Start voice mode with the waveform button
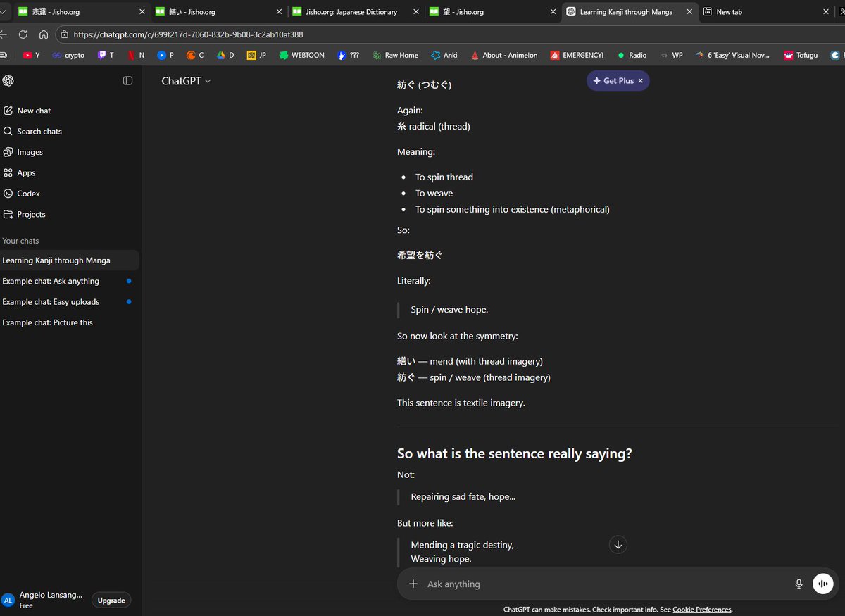Screen dimensions: 845x616 [822, 584]
